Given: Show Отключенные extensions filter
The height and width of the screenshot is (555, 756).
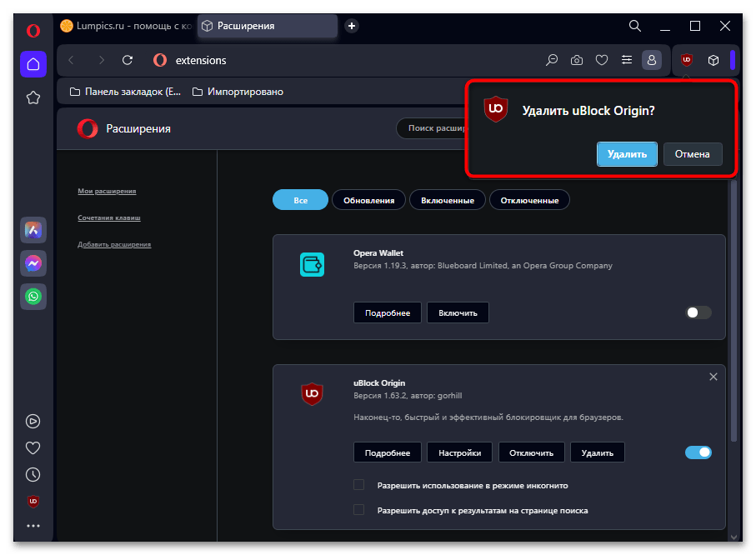Looking at the screenshot, I should click(x=529, y=200).
